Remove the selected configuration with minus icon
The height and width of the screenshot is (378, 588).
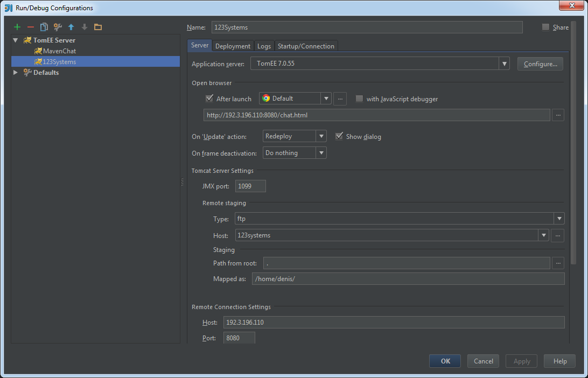(x=31, y=27)
